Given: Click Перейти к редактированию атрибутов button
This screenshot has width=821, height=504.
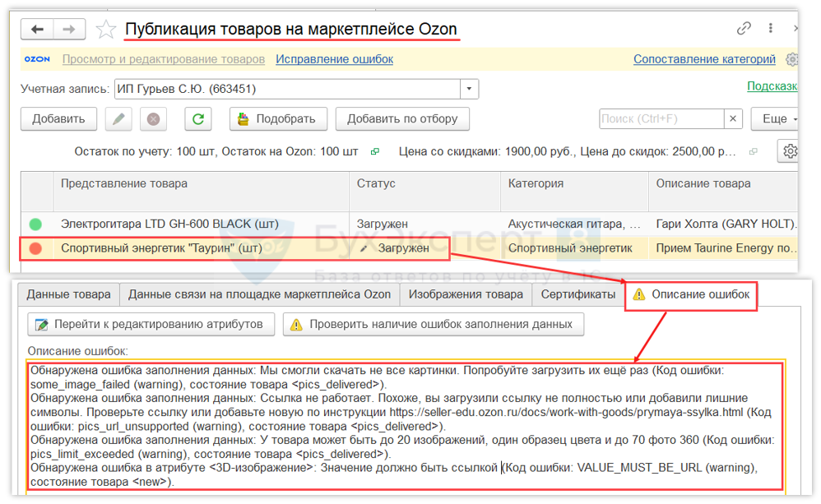Looking at the screenshot, I should 151,325.
